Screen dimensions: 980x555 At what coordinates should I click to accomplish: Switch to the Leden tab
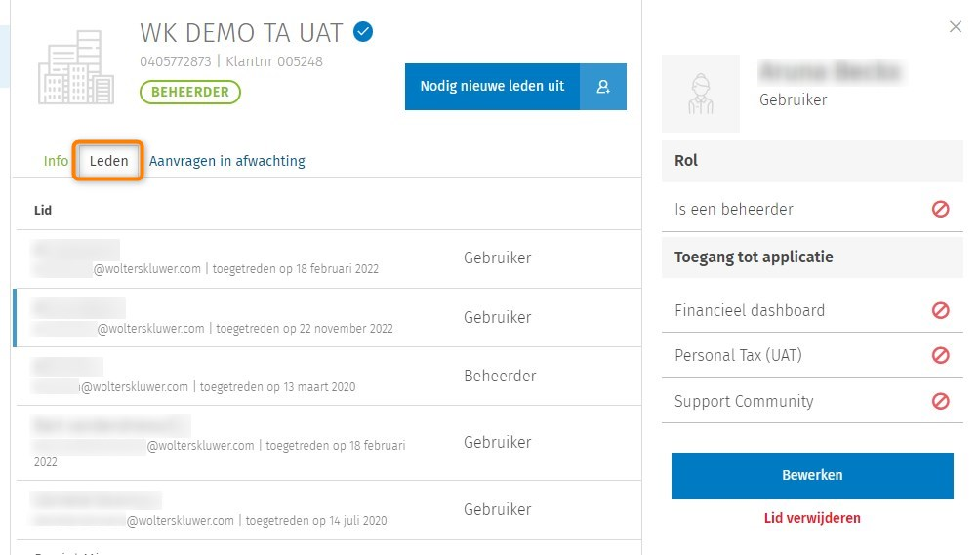pos(109,161)
